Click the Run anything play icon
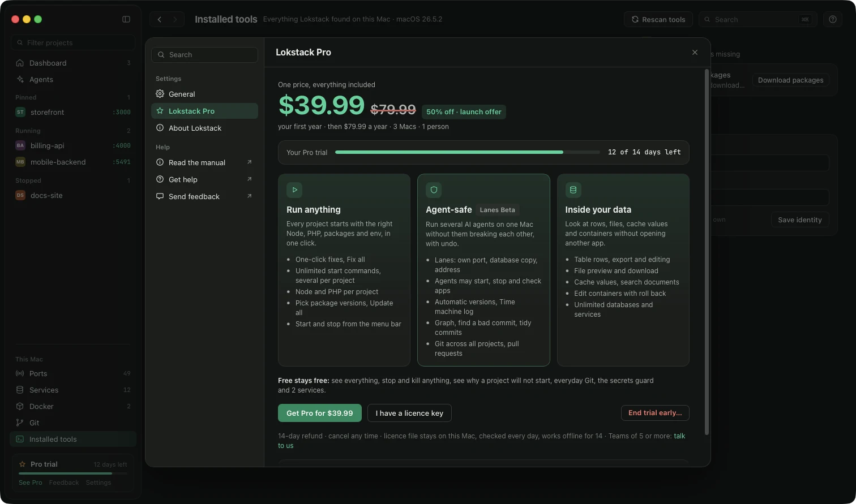Image resolution: width=856 pixels, height=504 pixels. point(294,190)
